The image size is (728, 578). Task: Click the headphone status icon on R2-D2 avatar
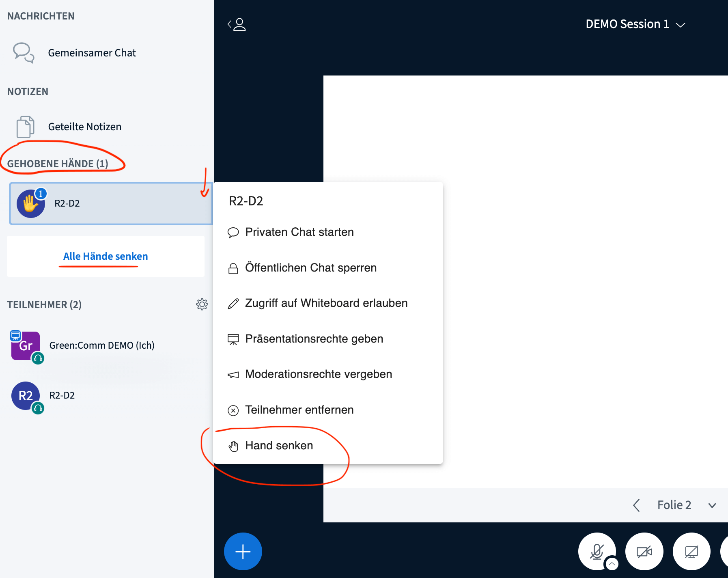[38, 408]
